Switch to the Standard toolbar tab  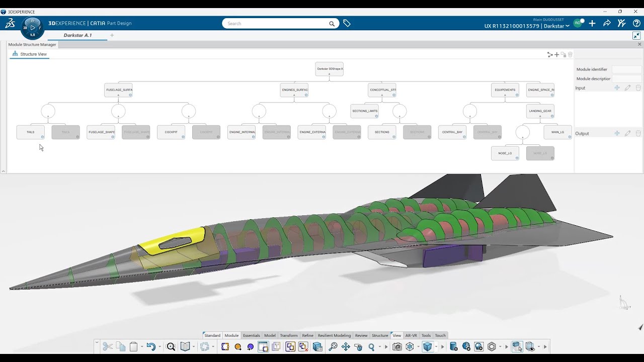pos(212,335)
